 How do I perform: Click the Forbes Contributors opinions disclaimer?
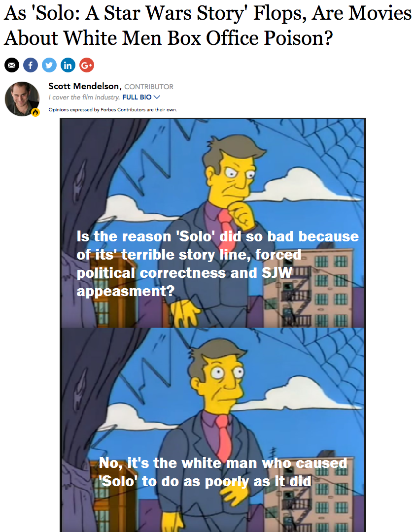pos(113,109)
